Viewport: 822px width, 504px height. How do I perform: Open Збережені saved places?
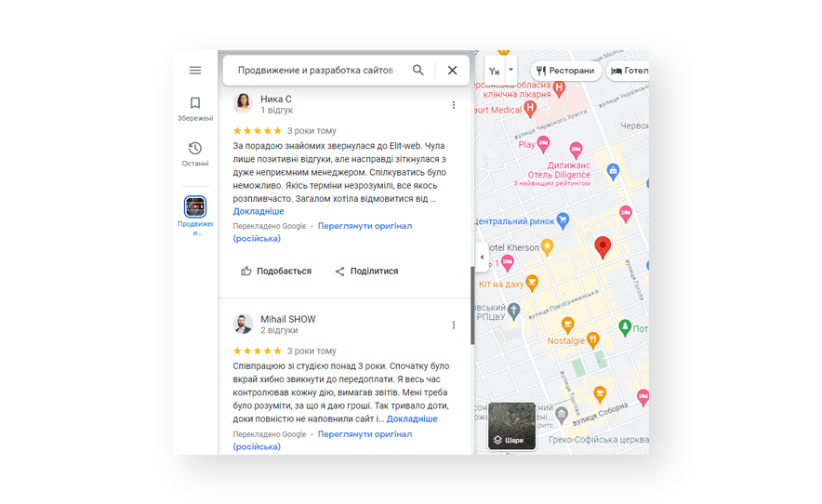point(195,109)
